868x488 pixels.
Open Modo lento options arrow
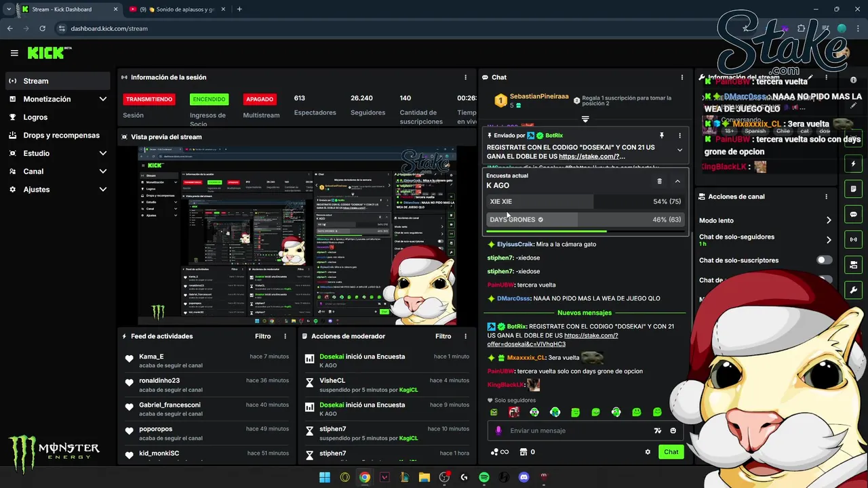click(829, 220)
